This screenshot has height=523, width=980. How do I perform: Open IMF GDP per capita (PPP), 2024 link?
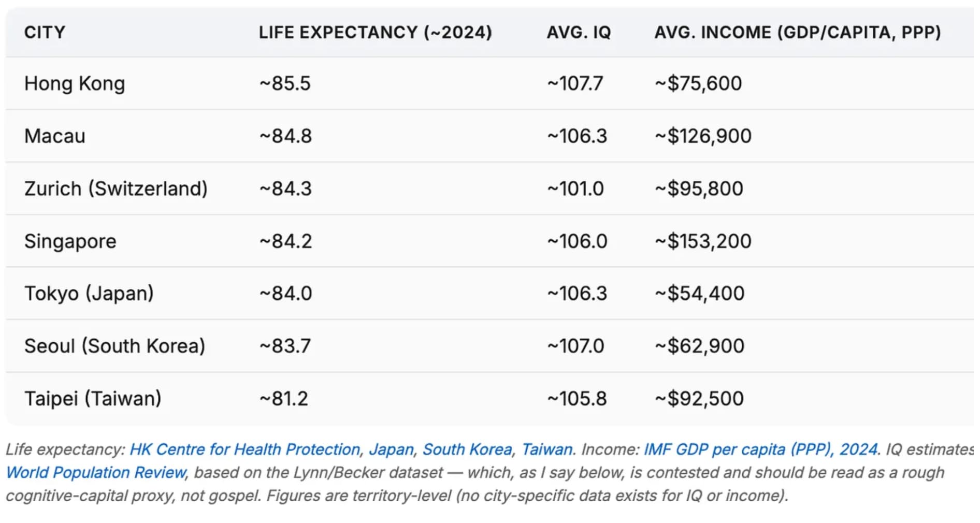pos(761,449)
